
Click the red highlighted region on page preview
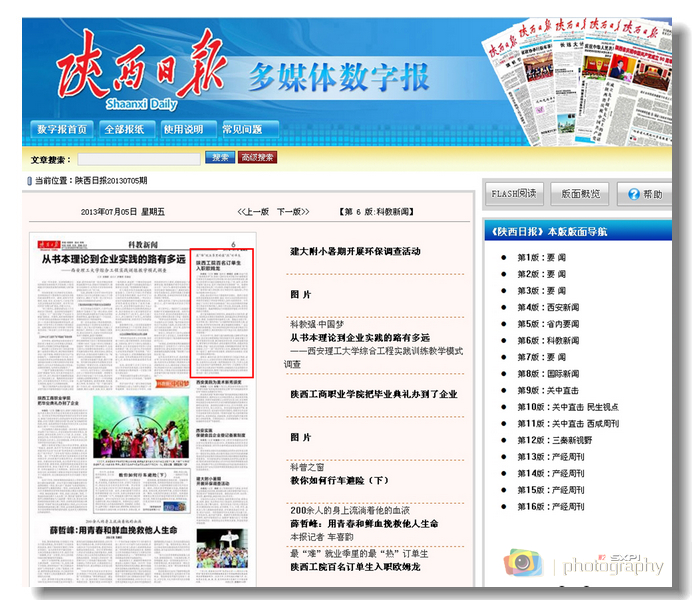pos(222,313)
